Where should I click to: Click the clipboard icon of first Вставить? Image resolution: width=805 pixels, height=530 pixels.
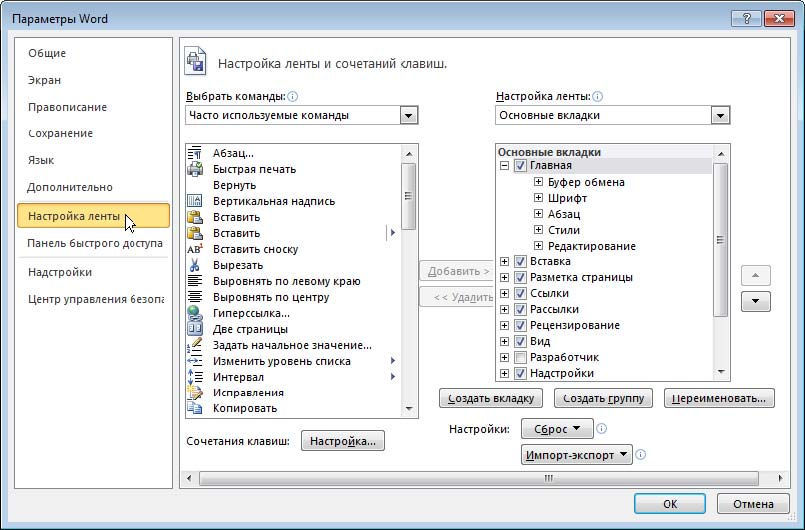[195, 217]
